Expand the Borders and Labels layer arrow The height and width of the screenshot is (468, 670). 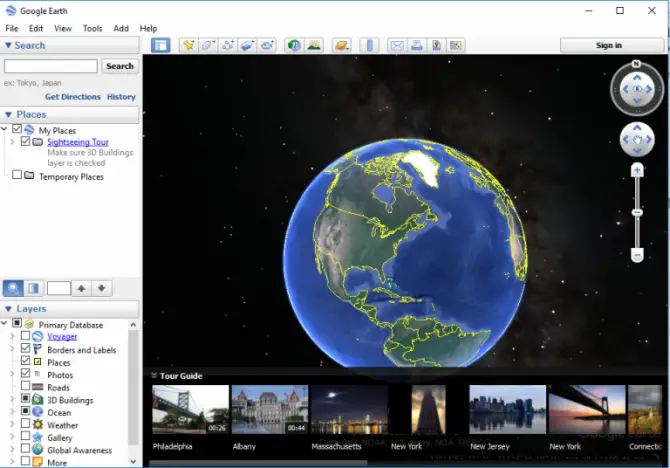12,349
